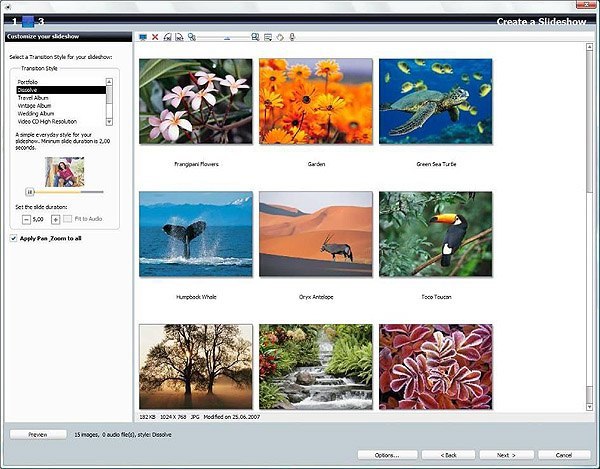The image size is (600, 469).
Task: Click the rotate left image icon
Action: click(x=167, y=37)
